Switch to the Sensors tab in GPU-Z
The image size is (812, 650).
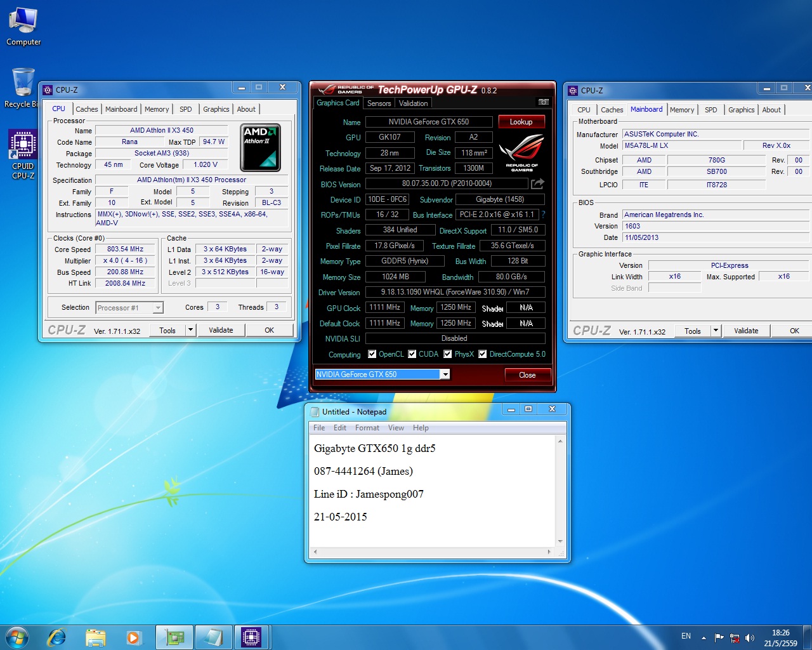[x=379, y=103]
